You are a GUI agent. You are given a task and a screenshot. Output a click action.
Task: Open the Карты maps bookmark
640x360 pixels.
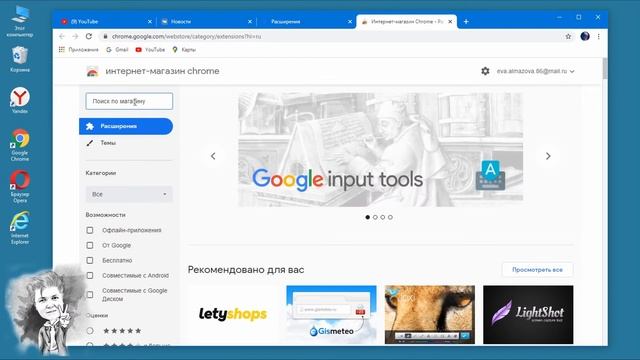(x=184, y=49)
